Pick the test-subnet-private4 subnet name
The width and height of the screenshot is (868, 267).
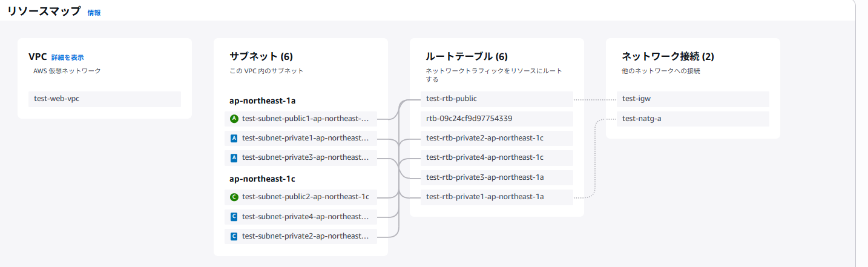point(306,217)
